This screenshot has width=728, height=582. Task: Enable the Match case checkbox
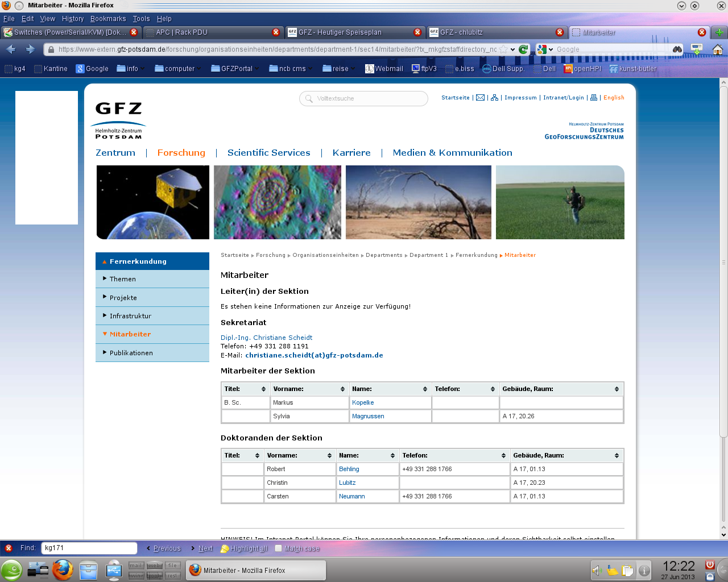pos(278,548)
